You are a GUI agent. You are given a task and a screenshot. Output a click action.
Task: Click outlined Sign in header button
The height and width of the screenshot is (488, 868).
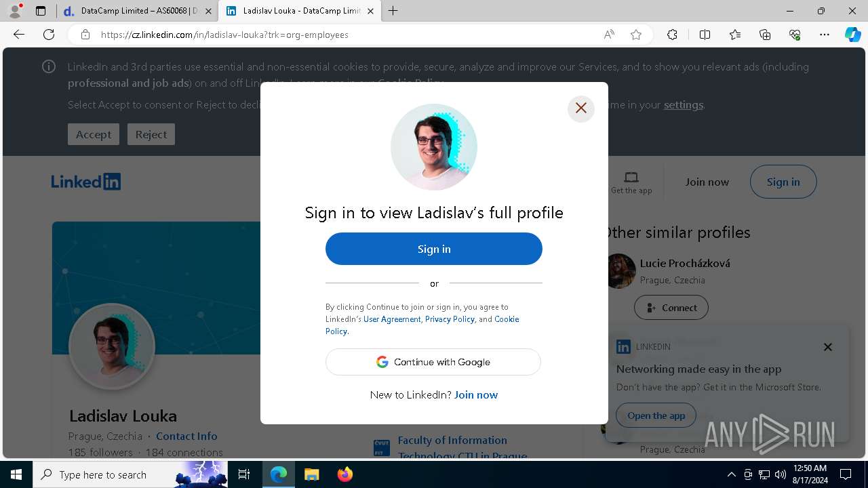point(783,182)
